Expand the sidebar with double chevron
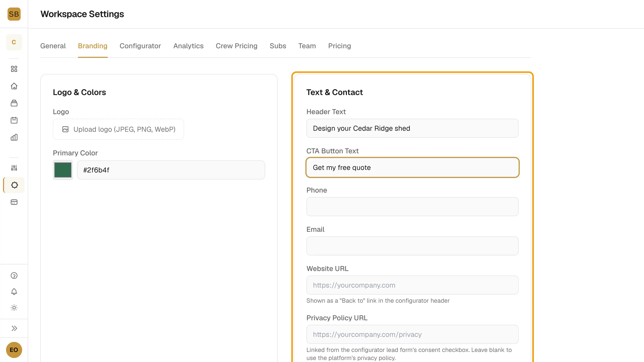Screen dimensions: 644x362 coord(14,328)
